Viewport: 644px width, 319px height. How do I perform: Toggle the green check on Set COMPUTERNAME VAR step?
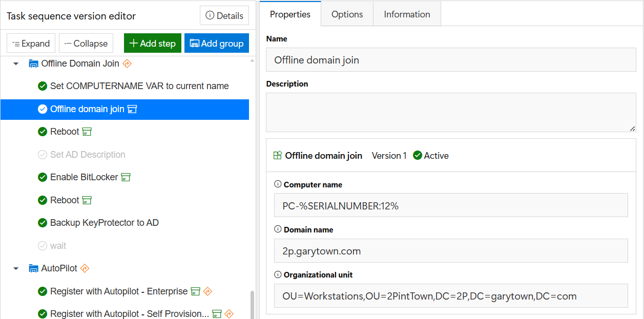point(43,86)
